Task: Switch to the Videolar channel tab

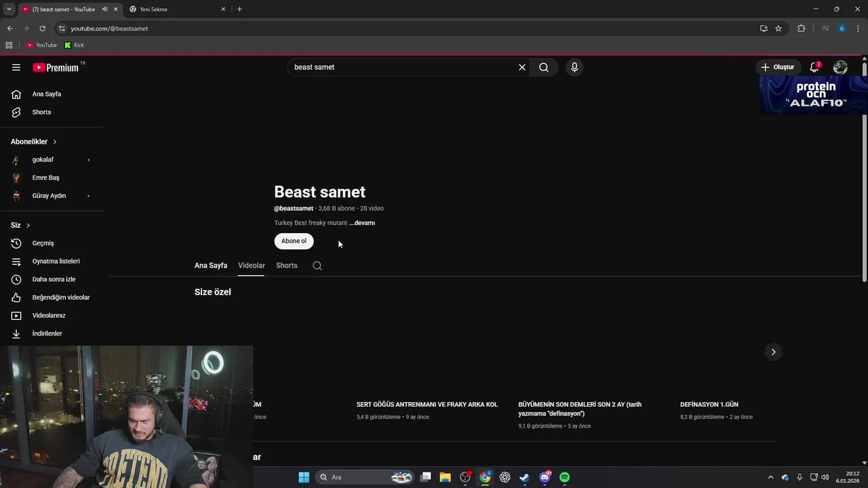Action: coord(252,266)
